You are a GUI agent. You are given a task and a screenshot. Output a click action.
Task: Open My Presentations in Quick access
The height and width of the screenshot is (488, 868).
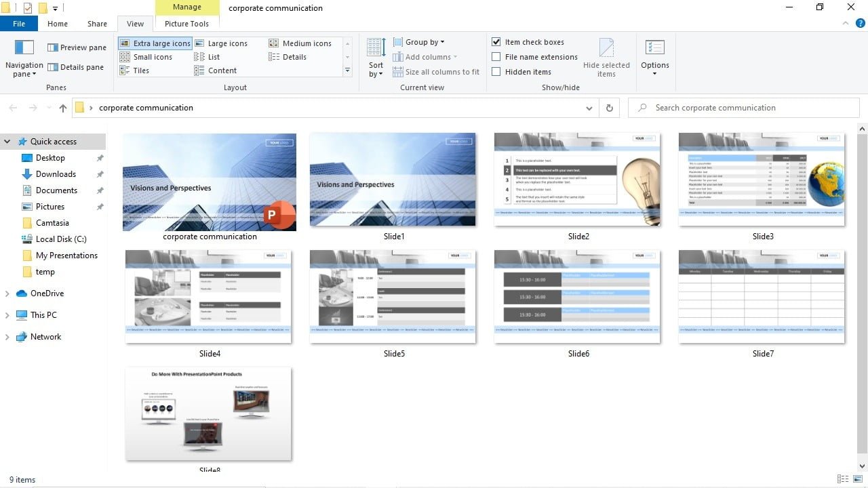point(66,256)
